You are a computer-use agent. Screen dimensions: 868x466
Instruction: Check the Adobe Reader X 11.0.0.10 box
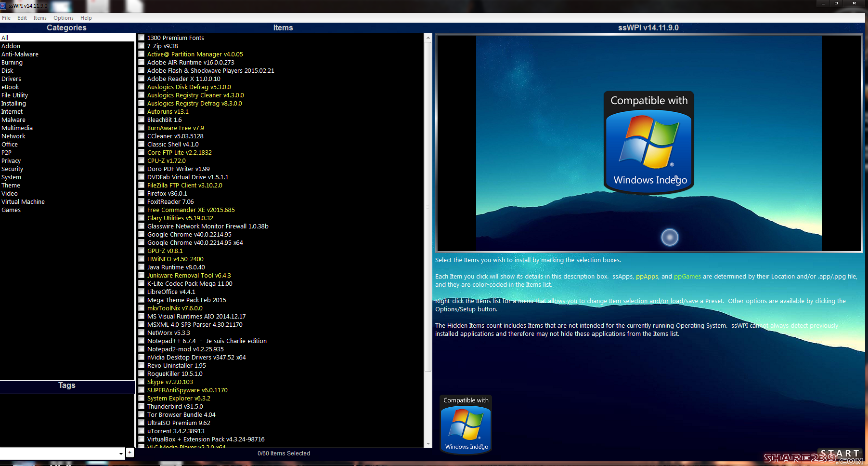(x=142, y=79)
